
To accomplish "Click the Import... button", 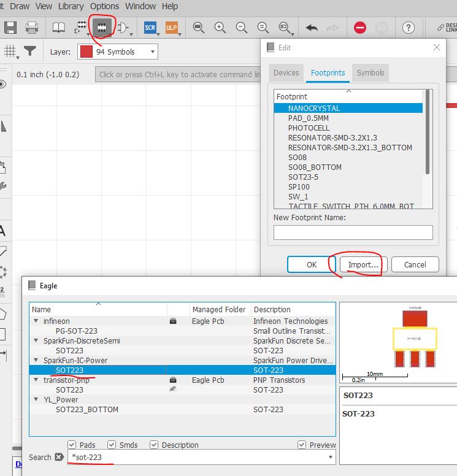I will [364, 265].
